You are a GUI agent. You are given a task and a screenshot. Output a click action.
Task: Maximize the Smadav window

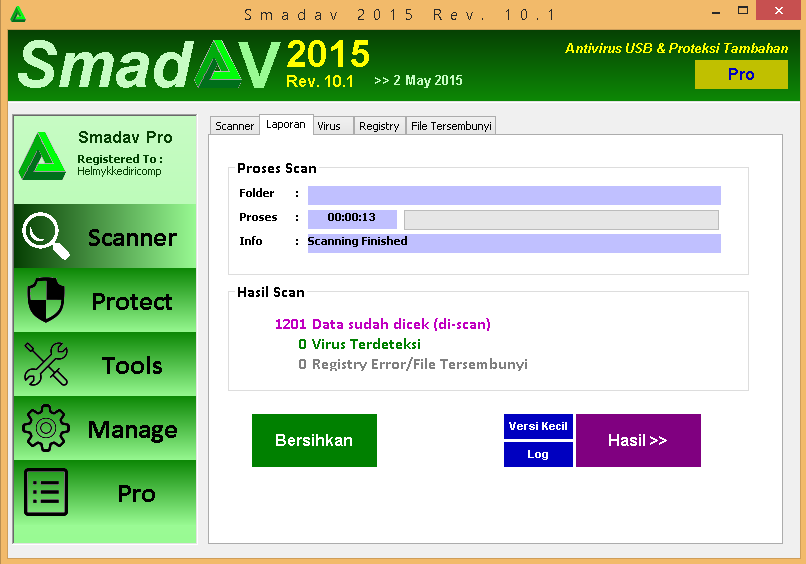click(x=743, y=11)
